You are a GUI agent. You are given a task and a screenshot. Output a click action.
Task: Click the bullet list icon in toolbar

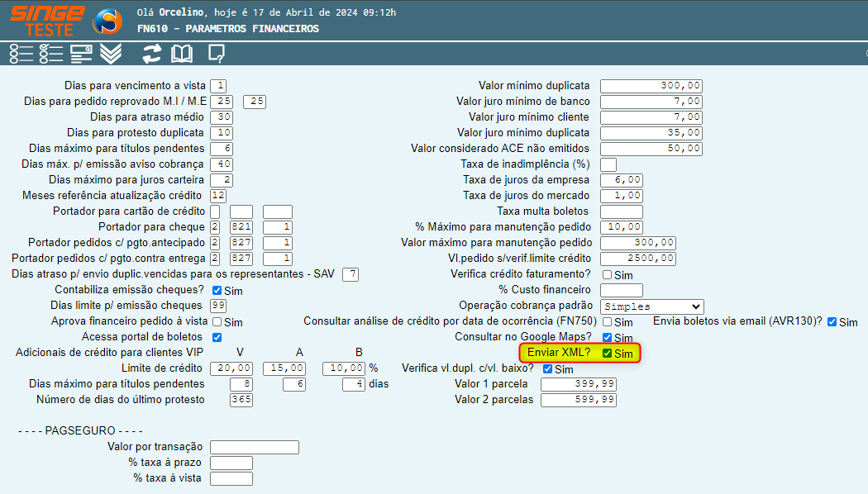21,54
